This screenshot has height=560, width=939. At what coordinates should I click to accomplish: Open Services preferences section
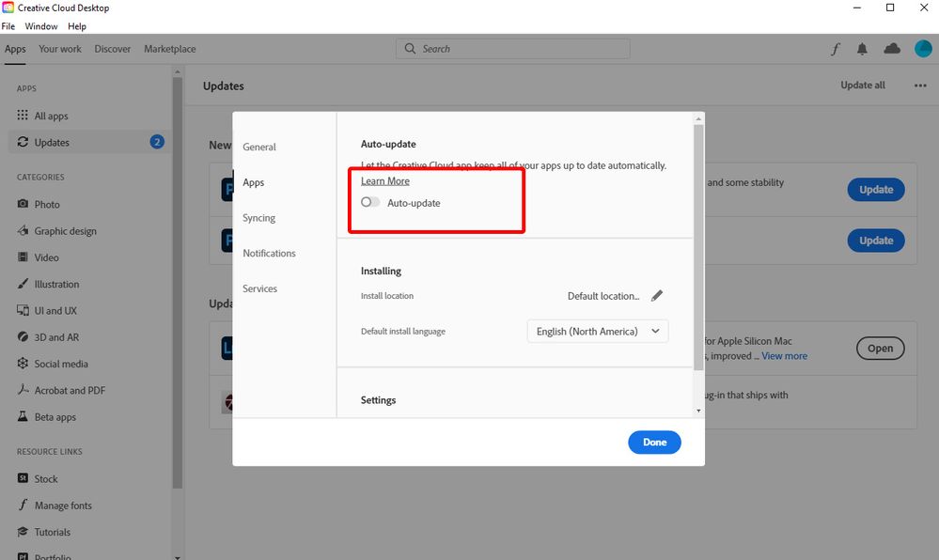(260, 288)
